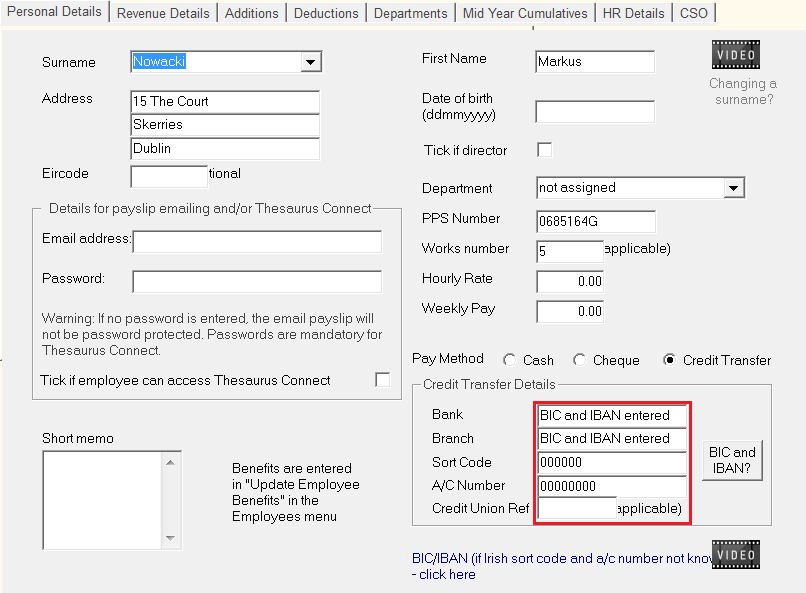This screenshot has height=593, width=806.
Task: Focus the A/C Number field
Action: point(612,486)
